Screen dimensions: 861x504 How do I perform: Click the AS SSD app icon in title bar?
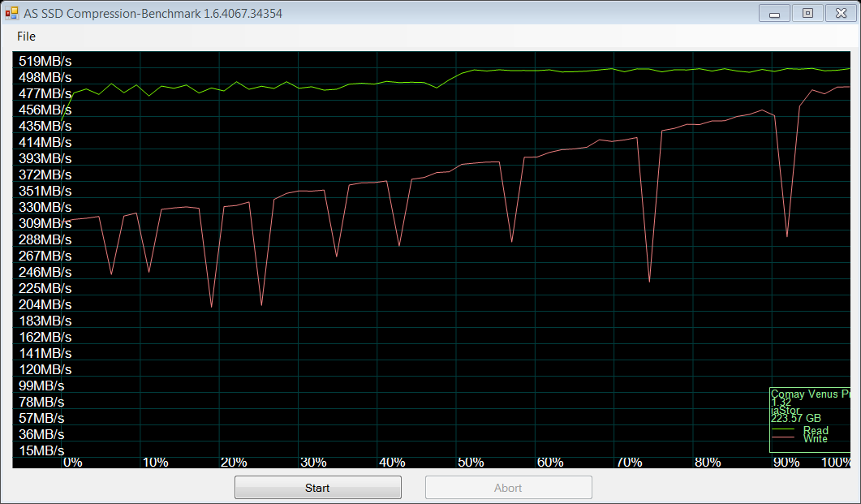click(x=11, y=13)
